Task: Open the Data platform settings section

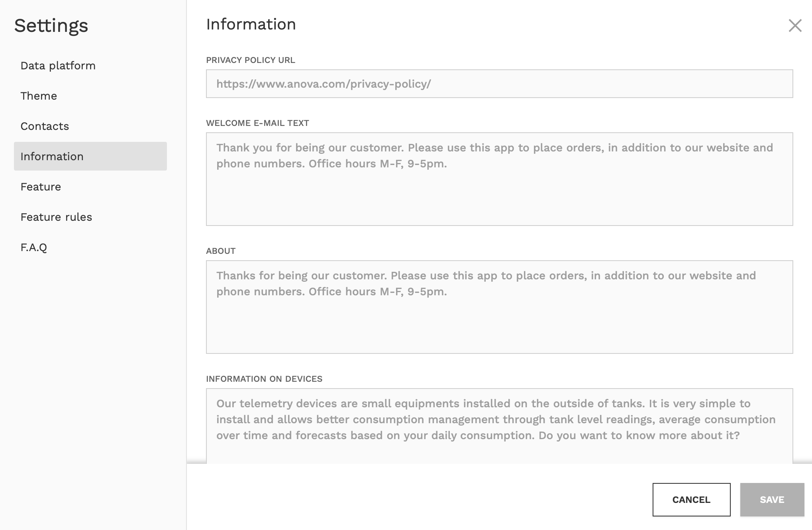Action: click(58, 65)
